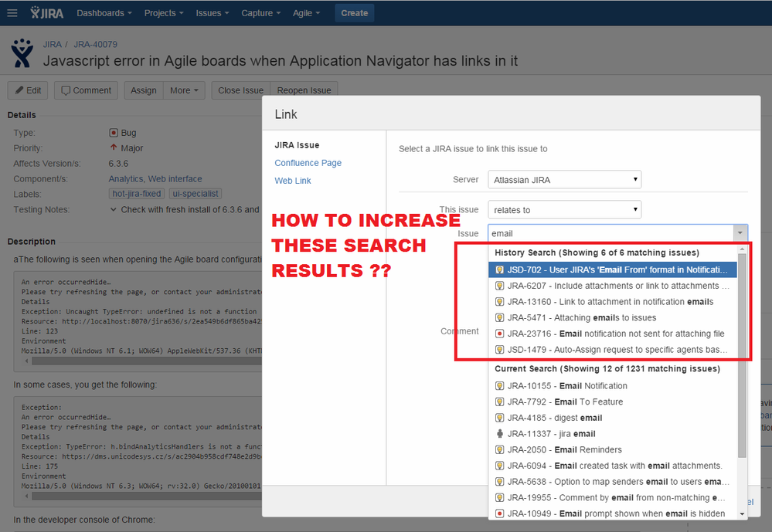Click the ui-specialist label
Viewport: 772px width, 532px height.
tap(196, 194)
